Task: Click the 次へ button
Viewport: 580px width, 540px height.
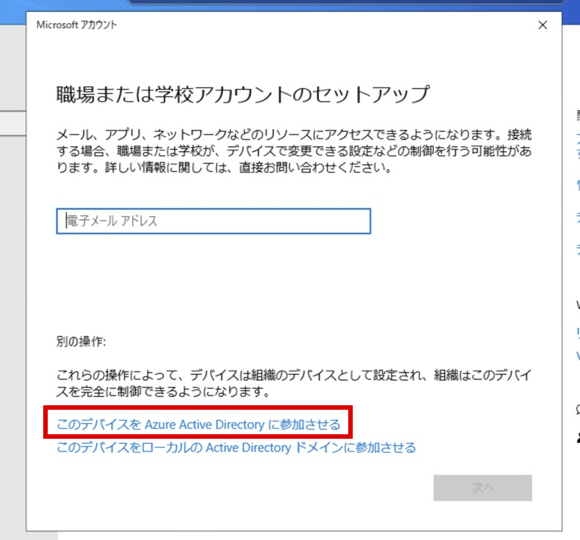Action: coord(483,488)
